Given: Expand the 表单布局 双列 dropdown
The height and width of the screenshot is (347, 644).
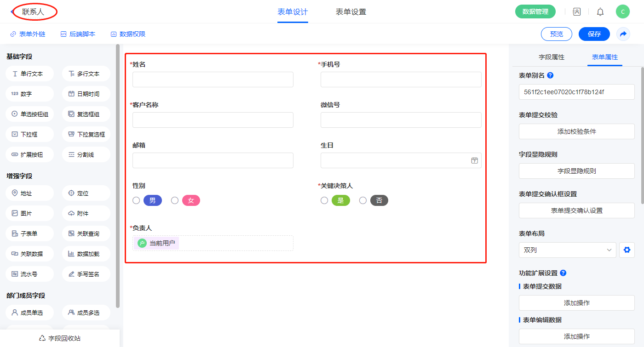Looking at the screenshot, I should [567, 250].
